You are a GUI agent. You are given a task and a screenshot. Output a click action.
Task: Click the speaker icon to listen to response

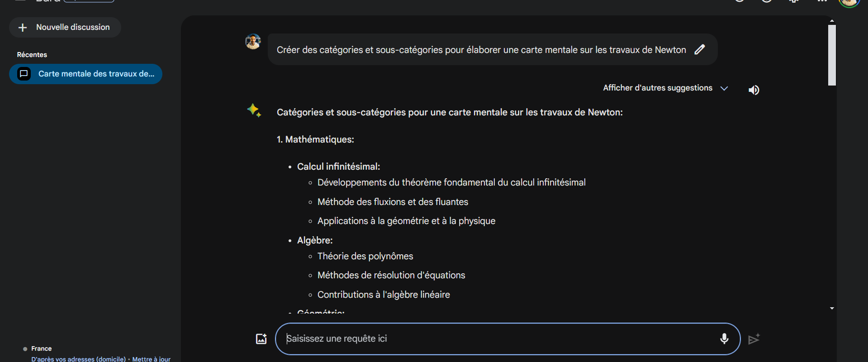[754, 90]
